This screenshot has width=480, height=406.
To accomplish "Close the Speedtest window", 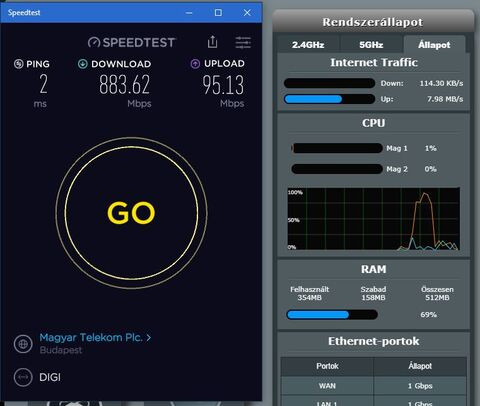I will pos(247,13).
